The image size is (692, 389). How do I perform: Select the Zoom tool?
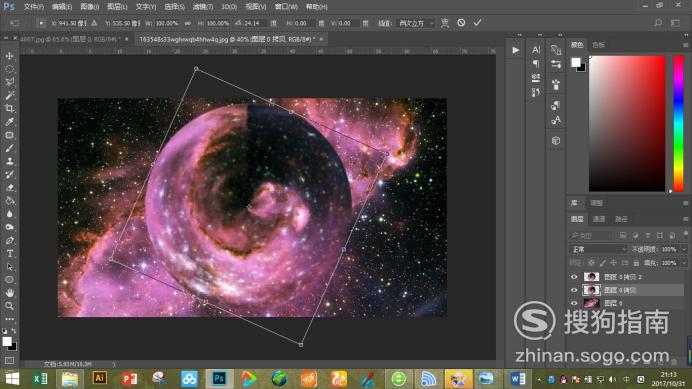pos(9,306)
